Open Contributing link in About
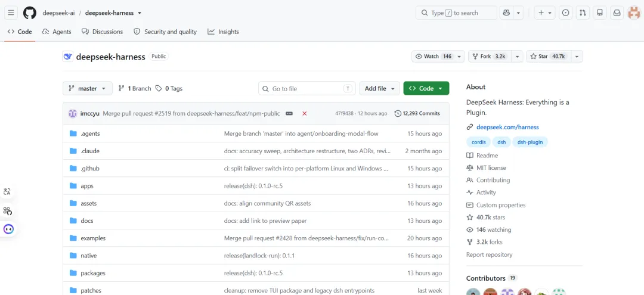Screen dimensions: 644x295 (x=488, y=180)
